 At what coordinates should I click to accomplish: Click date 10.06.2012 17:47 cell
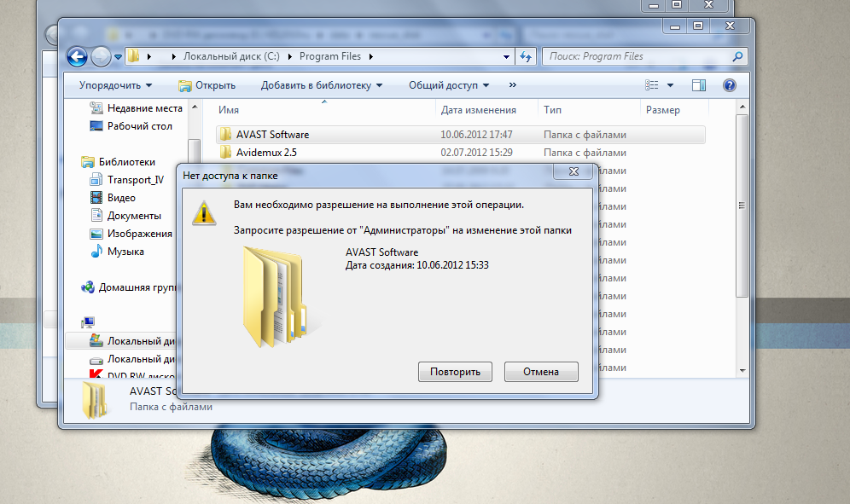pyautogui.click(x=476, y=135)
